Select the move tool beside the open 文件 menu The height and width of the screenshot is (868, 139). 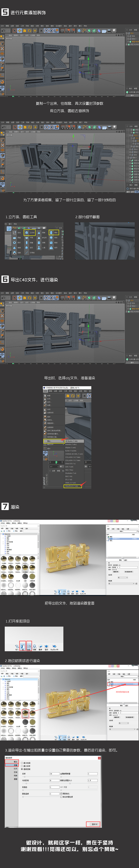[78, 396]
